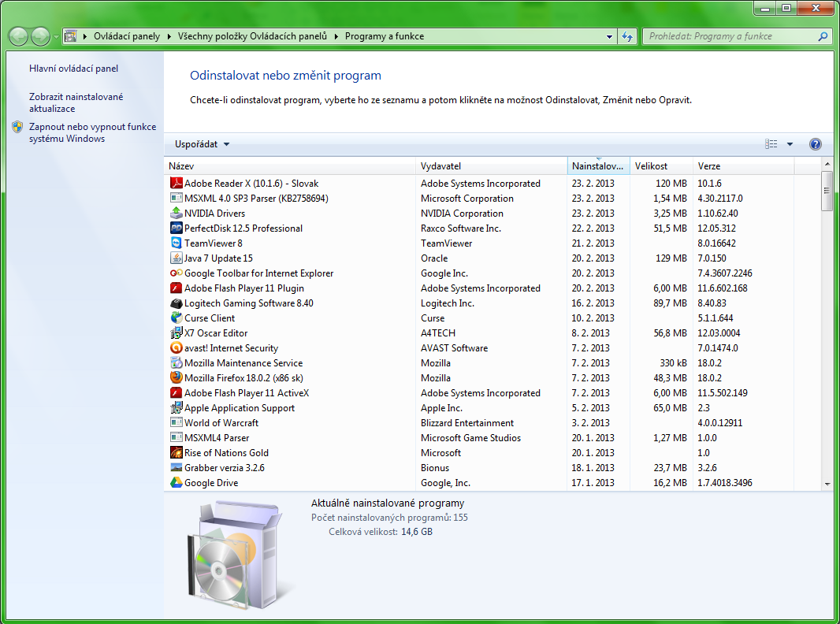Click the Back navigation button
The width and height of the screenshot is (840, 624).
tap(19, 36)
